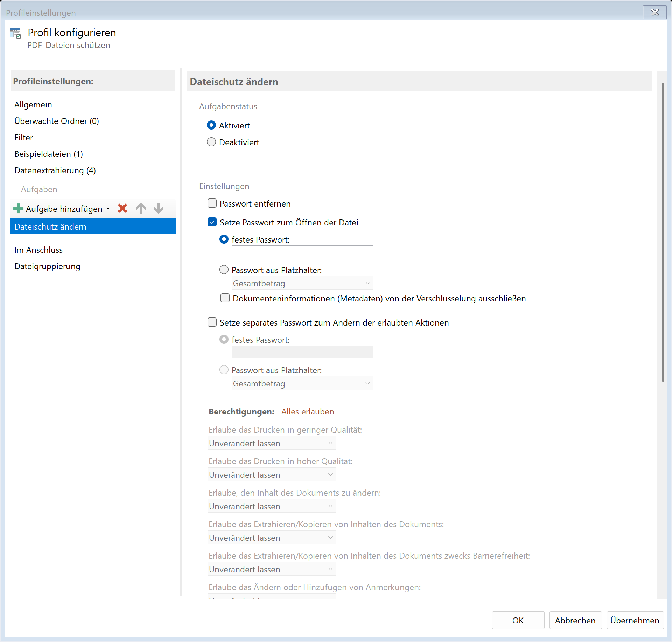Select the Deaktiviert radio button

pos(211,142)
